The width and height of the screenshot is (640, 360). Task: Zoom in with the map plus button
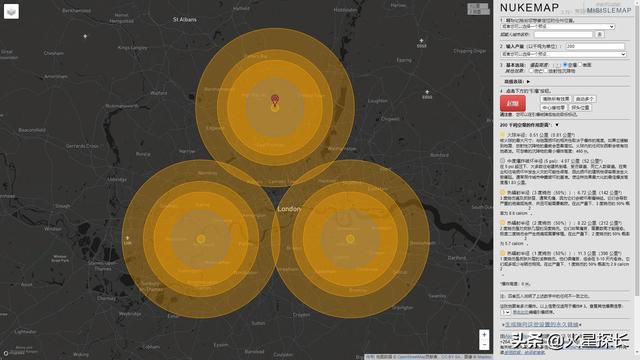(x=484, y=335)
